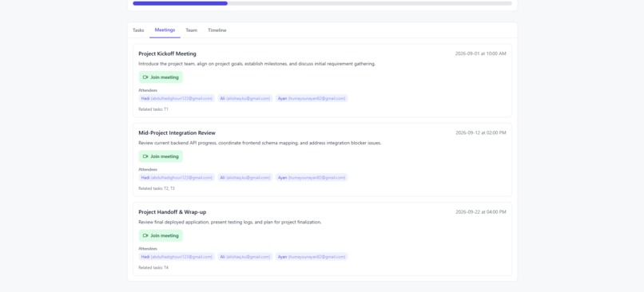Screen dimensions: 644x292
Task: Click 'Related tasks: T2, T3' text
Action: [x=157, y=188]
